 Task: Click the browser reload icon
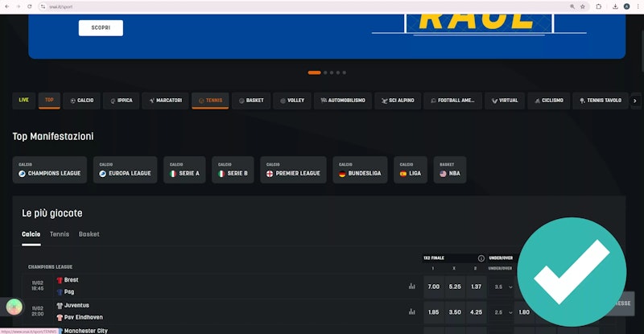coord(30,6)
